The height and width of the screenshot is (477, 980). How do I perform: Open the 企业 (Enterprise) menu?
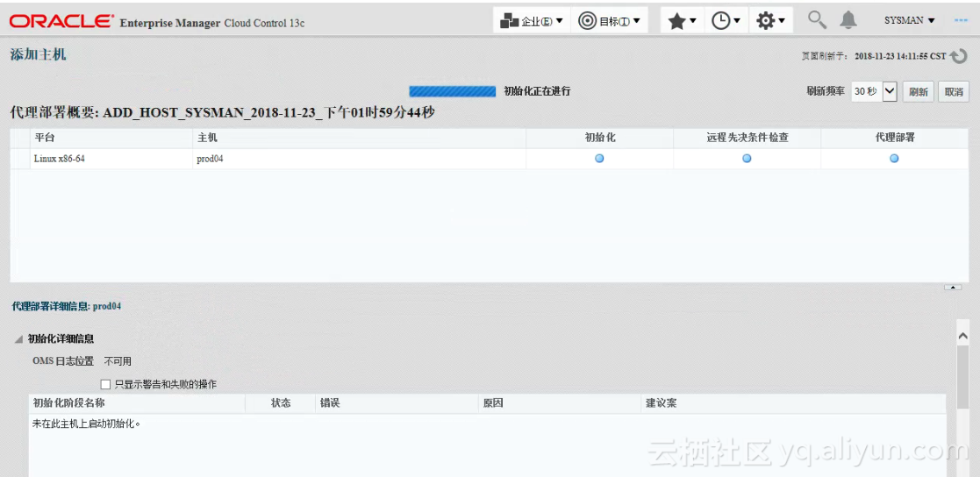click(532, 20)
